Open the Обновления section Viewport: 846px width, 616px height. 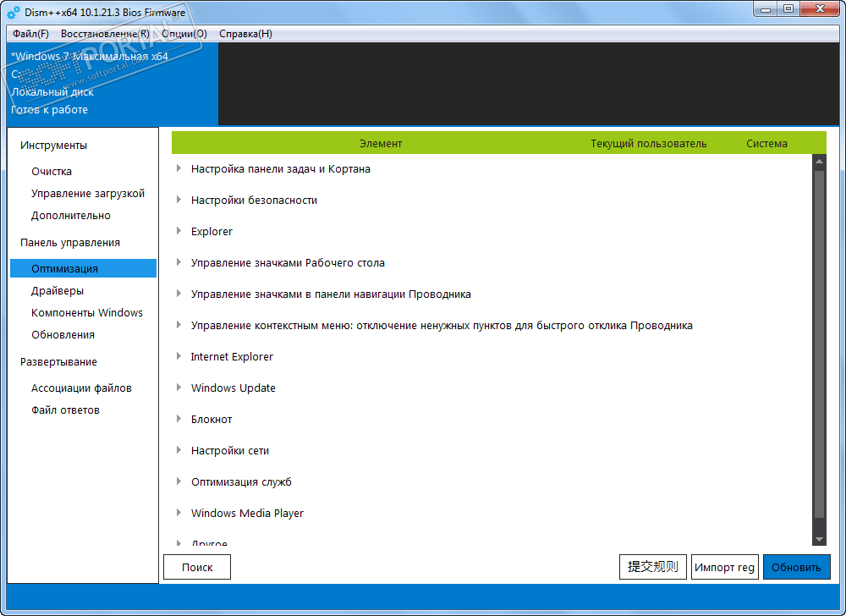click(63, 335)
